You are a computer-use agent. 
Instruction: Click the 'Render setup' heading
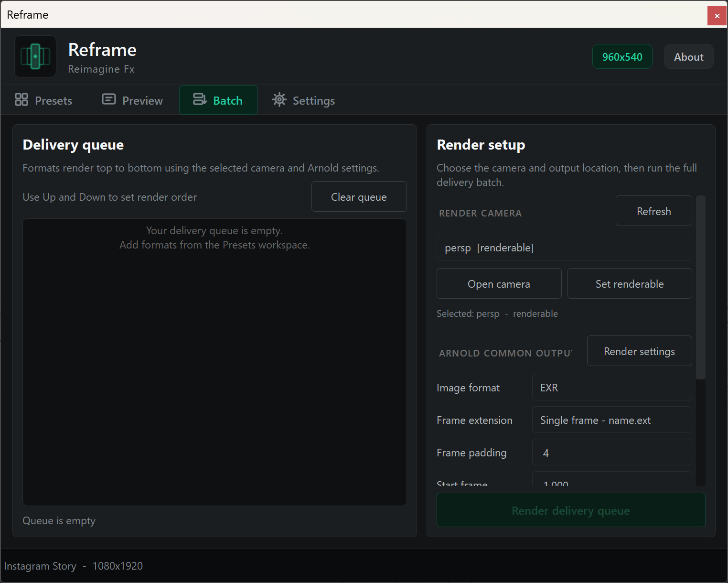click(481, 144)
